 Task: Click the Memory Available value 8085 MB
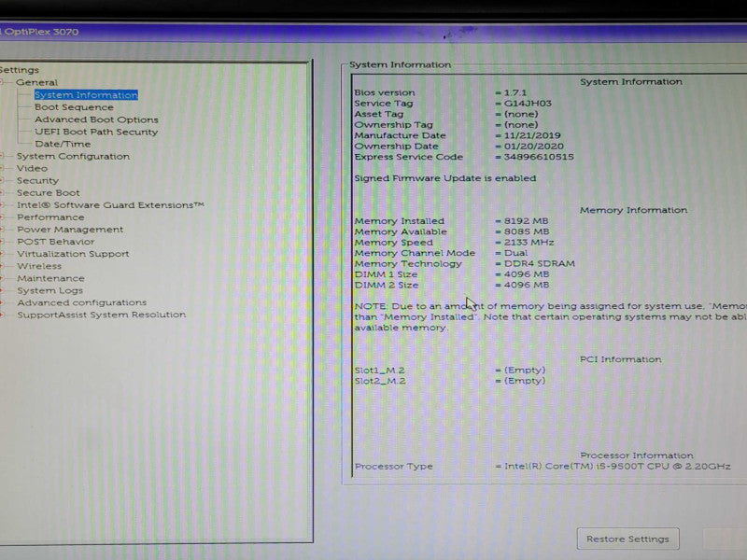527,231
